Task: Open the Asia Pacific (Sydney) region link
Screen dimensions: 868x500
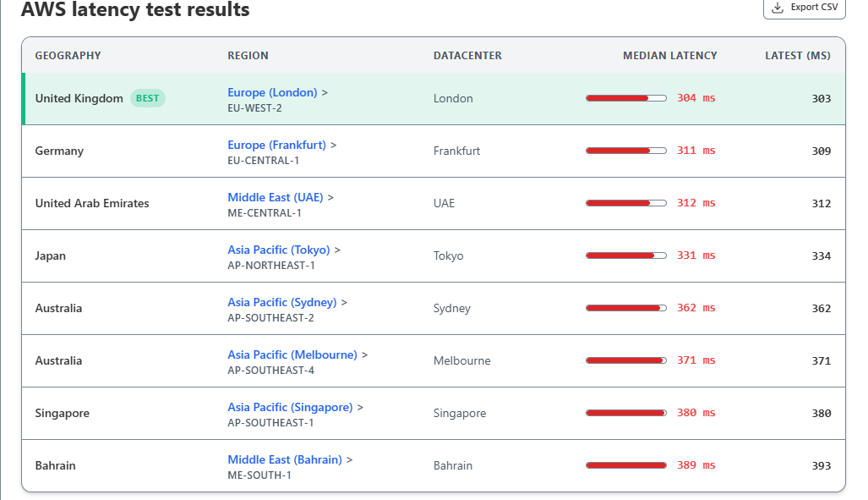Action: (x=281, y=302)
